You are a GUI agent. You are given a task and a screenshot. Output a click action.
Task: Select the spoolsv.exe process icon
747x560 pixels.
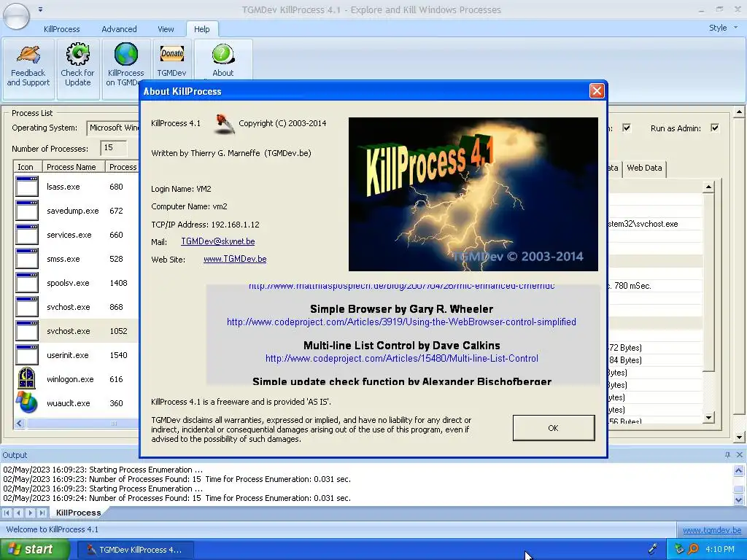click(27, 283)
